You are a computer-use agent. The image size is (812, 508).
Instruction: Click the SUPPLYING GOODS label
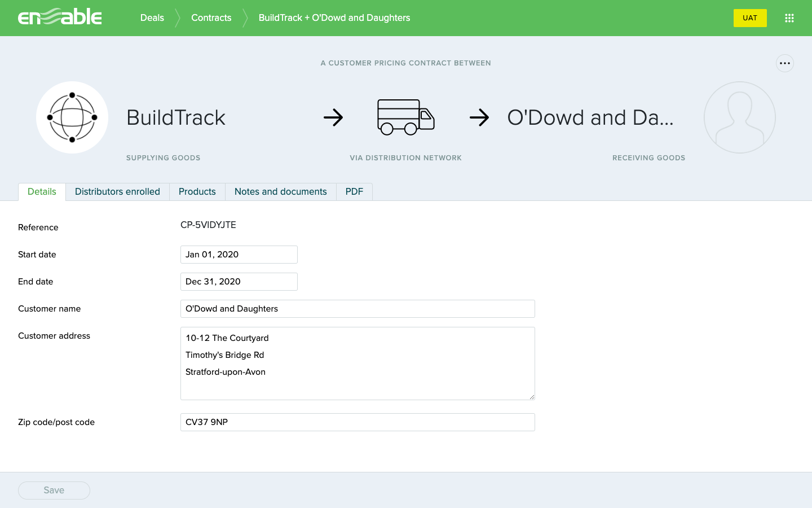[164, 158]
